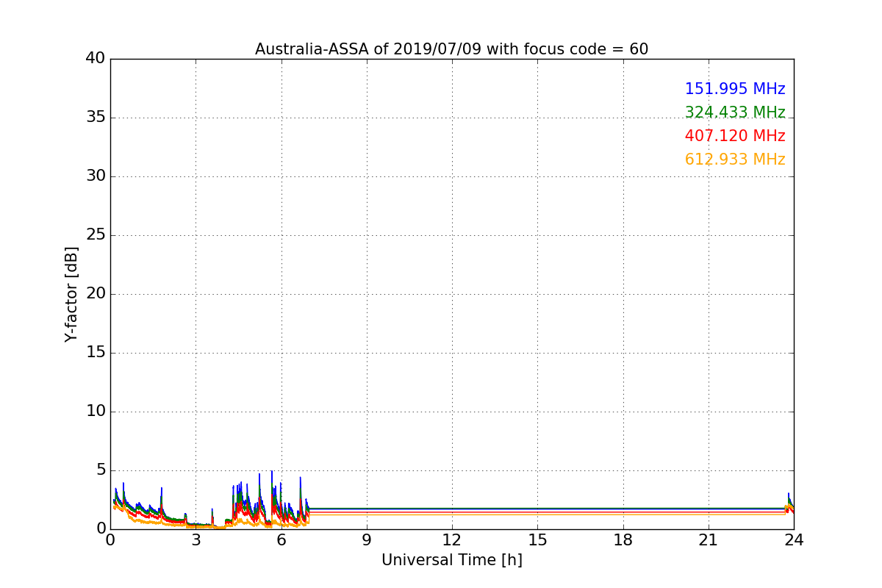The image size is (882, 588).
Task: Click the y-axis tick label '20'
Action: [96, 293]
